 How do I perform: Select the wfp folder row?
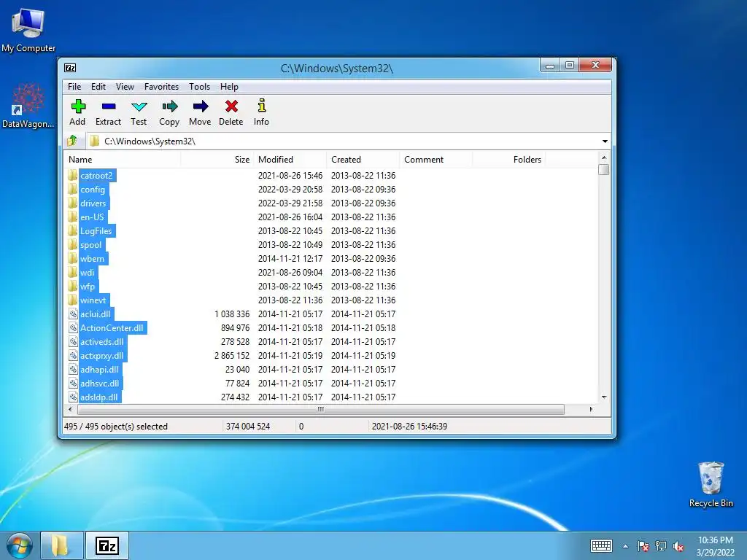(x=330, y=286)
